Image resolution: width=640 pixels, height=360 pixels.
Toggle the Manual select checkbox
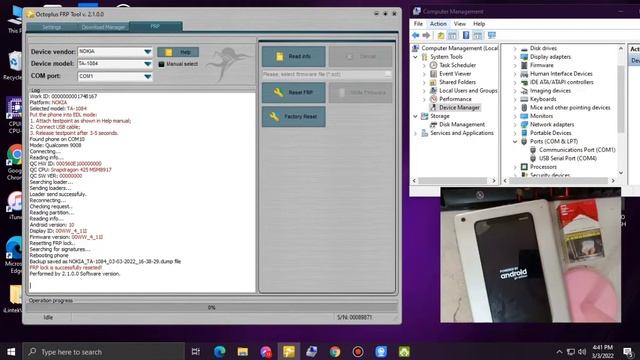(162, 64)
